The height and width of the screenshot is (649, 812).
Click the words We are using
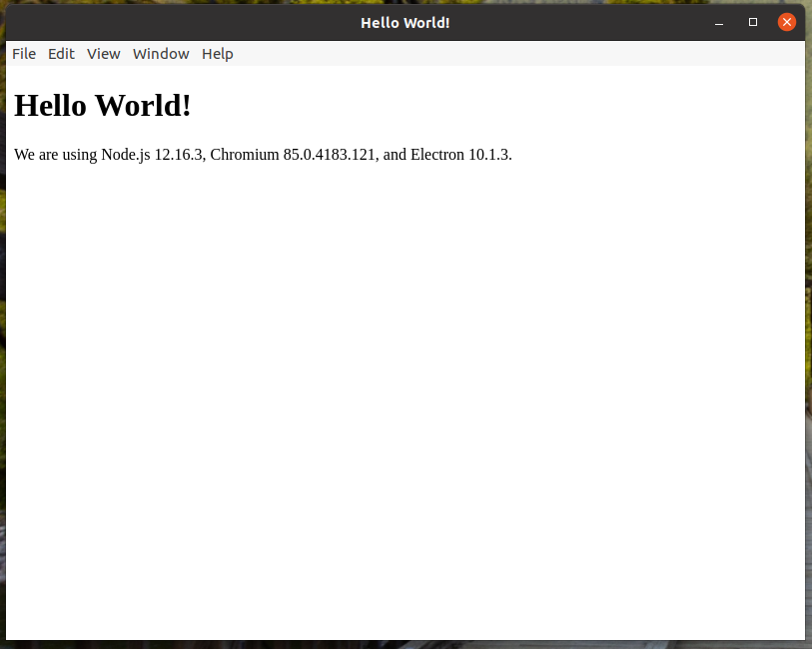click(x=56, y=155)
